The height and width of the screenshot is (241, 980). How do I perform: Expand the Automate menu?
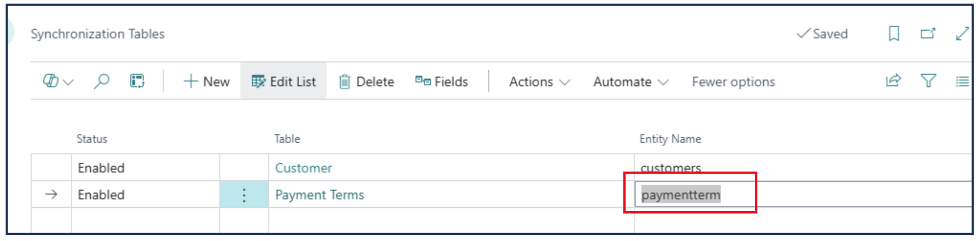tap(630, 82)
